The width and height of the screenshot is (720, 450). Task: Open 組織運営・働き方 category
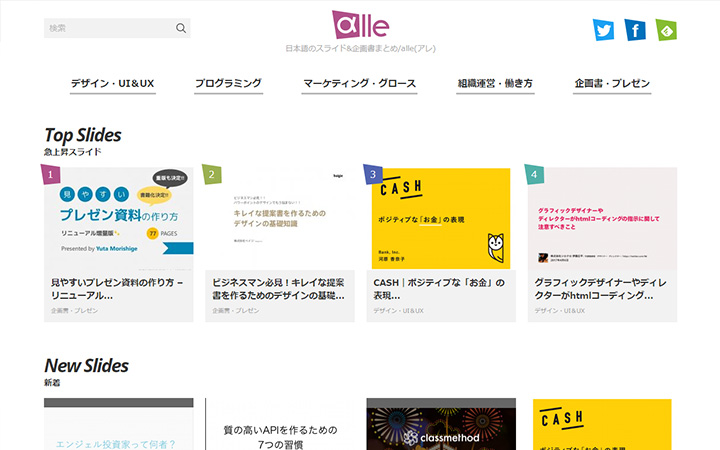[x=495, y=84]
